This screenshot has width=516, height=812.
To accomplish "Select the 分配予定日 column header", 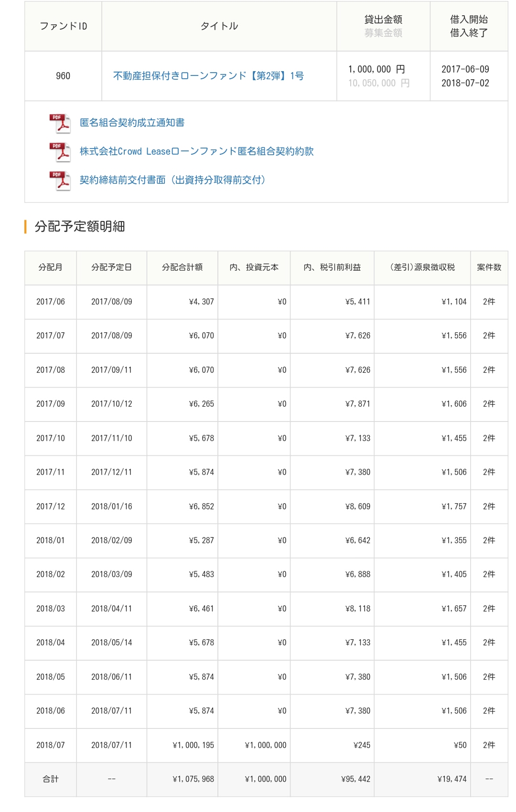I will click(111, 267).
